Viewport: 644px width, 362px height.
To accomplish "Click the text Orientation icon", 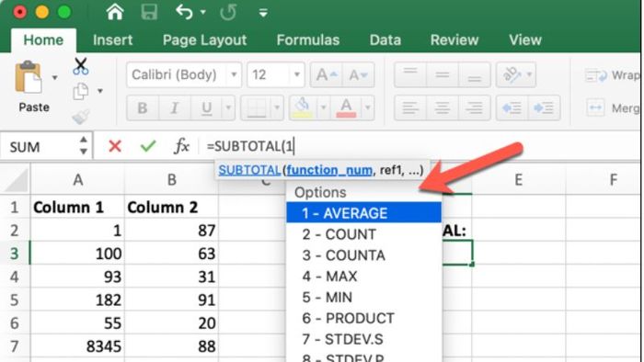I will point(512,75).
